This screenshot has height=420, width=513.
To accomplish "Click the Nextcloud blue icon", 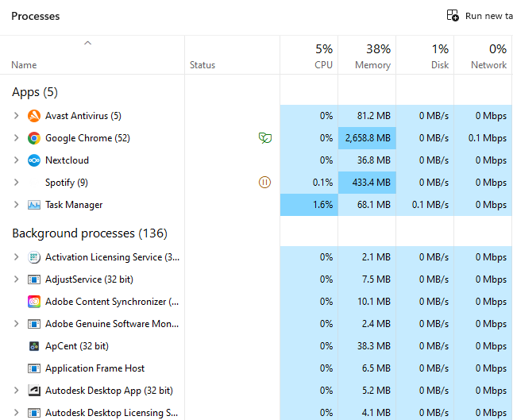I will [x=34, y=160].
